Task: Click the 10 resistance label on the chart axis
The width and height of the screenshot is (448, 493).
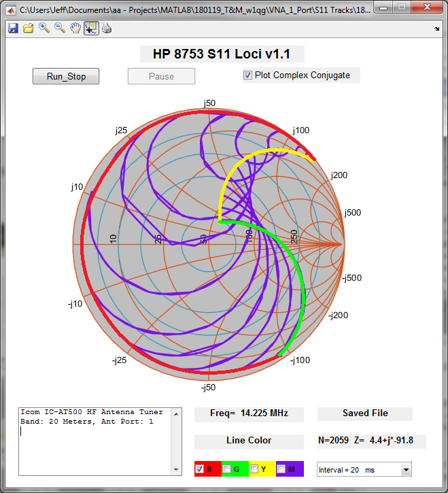Action: click(x=113, y=239)
